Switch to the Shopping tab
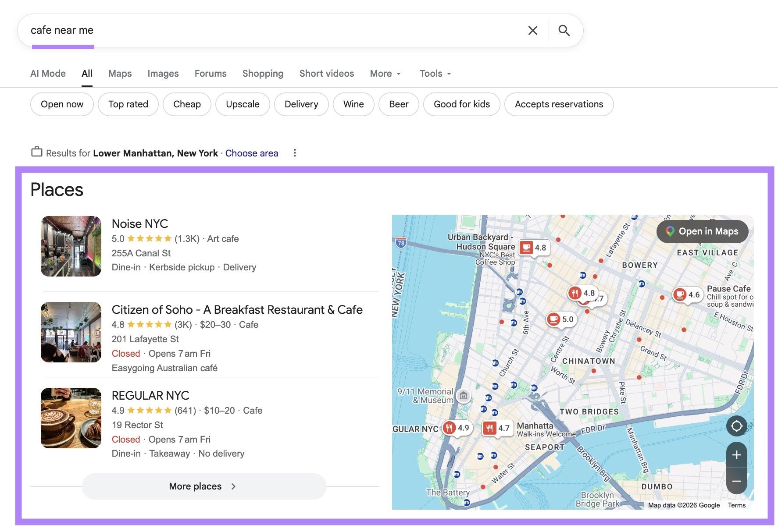 263,73
